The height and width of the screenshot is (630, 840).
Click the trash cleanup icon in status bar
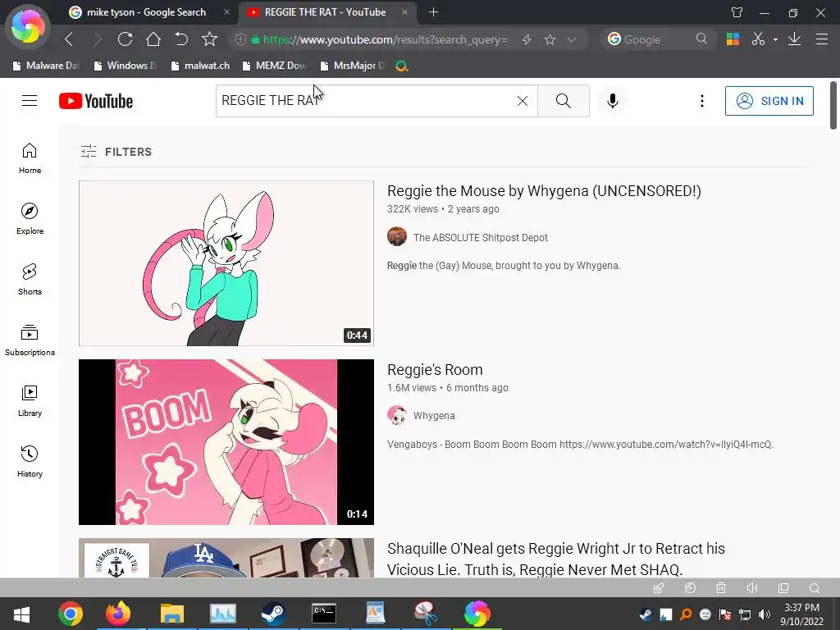[721, 588]
